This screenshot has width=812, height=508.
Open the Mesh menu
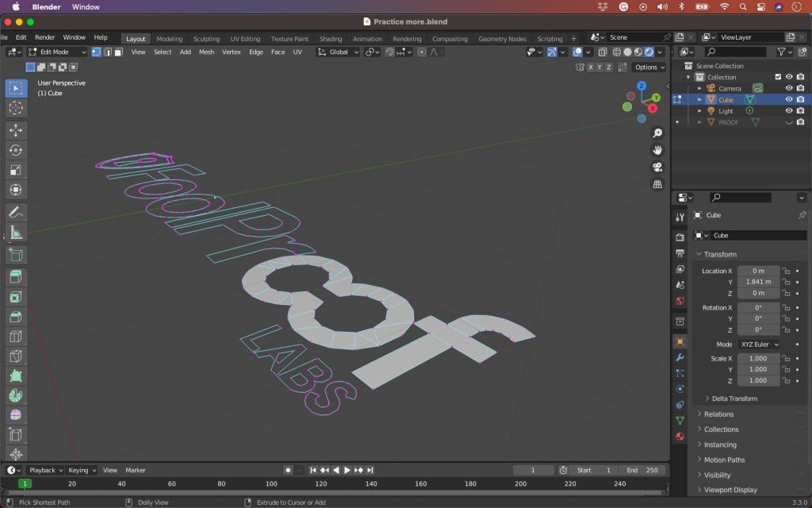click(206, 52)
